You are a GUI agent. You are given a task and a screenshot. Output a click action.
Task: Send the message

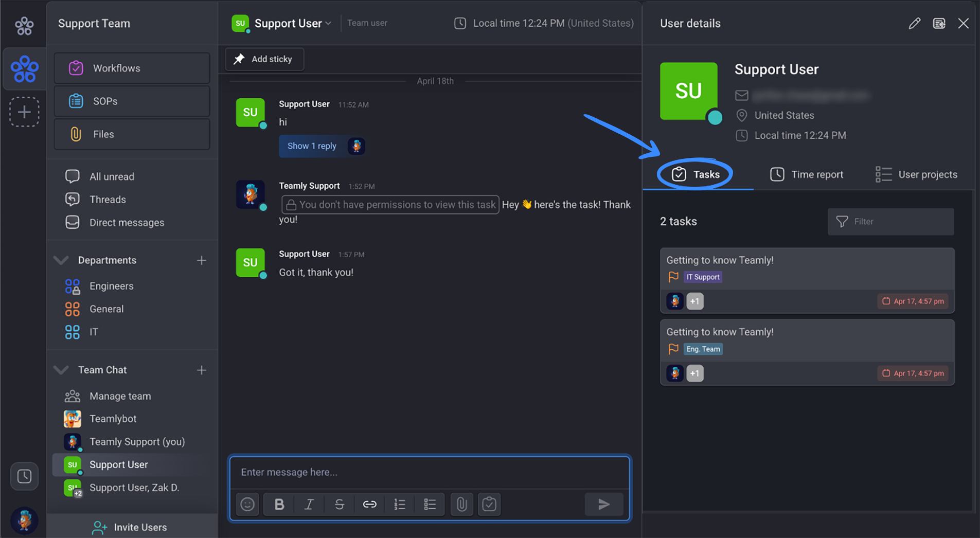pyautogui.click(x=604, y=504)
